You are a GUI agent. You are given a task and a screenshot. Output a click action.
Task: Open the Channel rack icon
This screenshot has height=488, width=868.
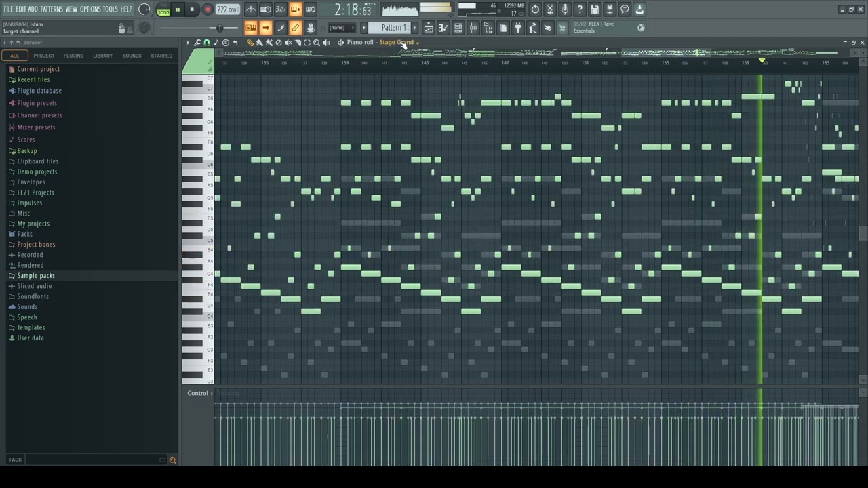[458, 28]
